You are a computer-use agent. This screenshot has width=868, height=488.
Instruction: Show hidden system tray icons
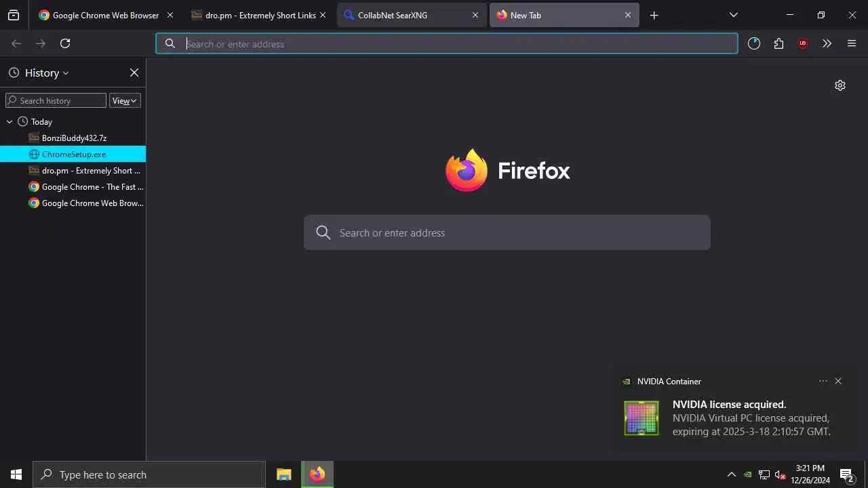click(x=731, y=474)
